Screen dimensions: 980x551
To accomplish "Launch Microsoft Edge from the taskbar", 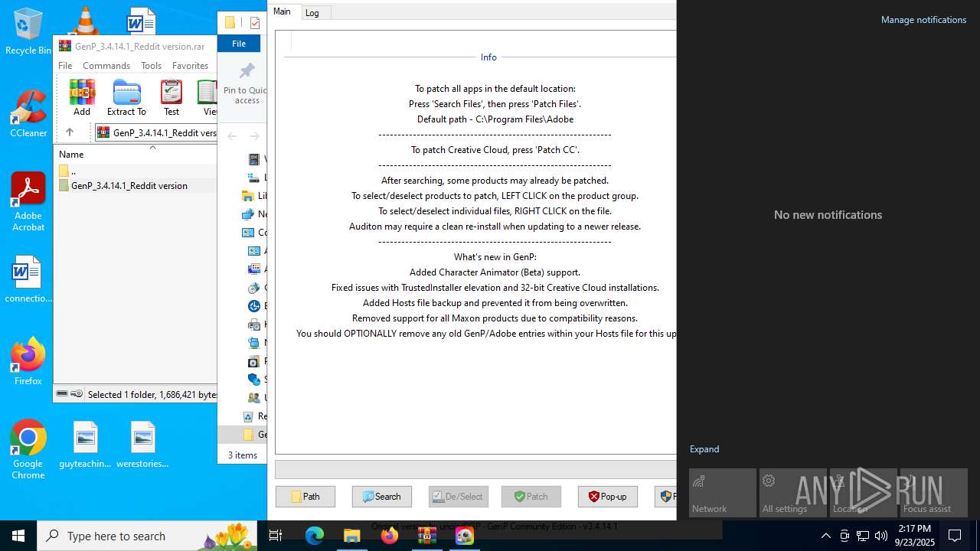I will point(314,536).
